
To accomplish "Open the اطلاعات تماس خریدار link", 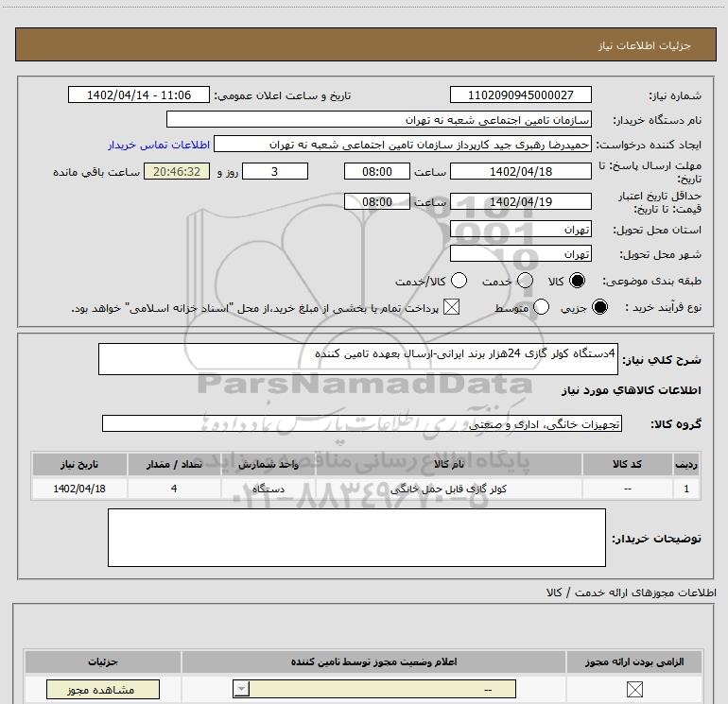I will pos(159,145).
